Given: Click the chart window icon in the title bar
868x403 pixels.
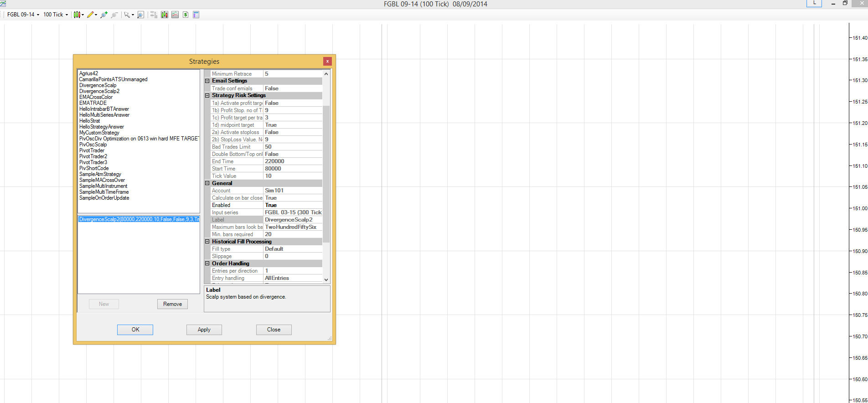Looking at the screenshot, I should point(3,4).
